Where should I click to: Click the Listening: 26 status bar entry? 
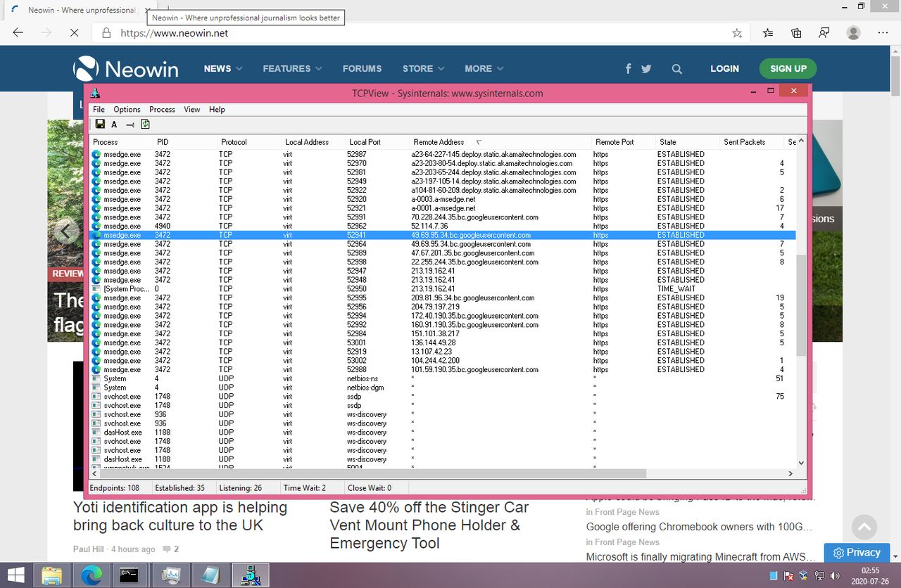click(x=241, y=487)
